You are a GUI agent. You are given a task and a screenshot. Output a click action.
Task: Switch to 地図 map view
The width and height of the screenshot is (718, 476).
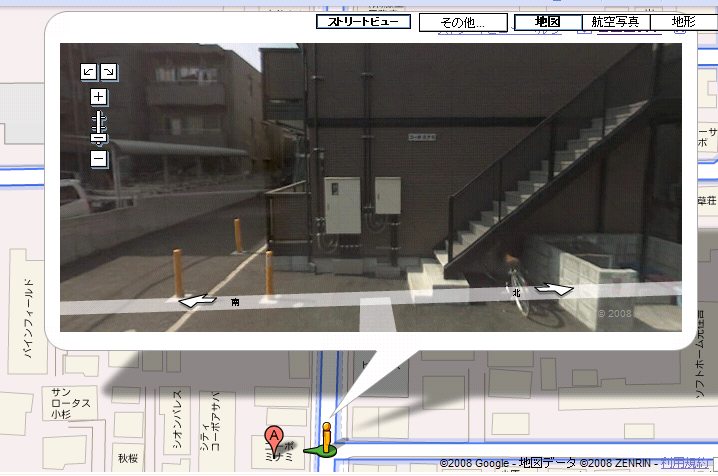click(x=547, y=21)
